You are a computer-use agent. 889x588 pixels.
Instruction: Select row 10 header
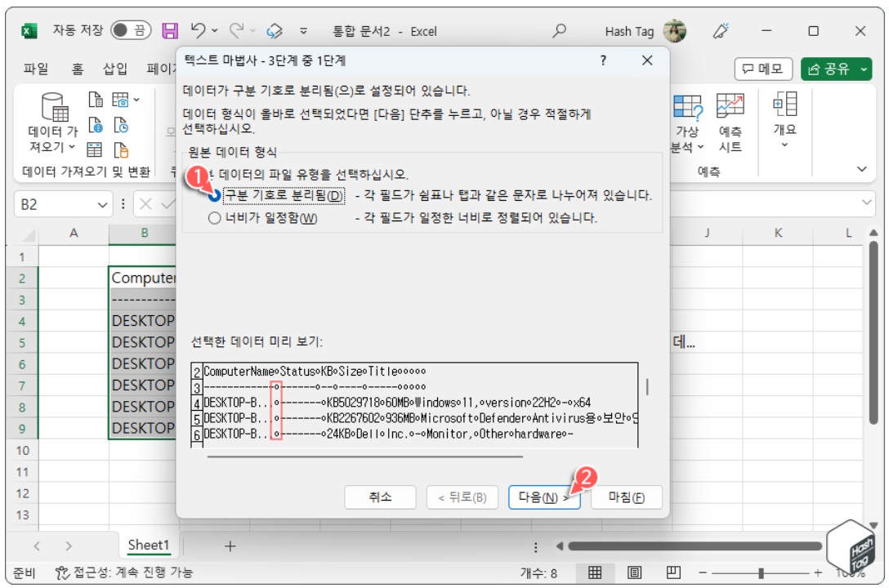tap(22, 451)
